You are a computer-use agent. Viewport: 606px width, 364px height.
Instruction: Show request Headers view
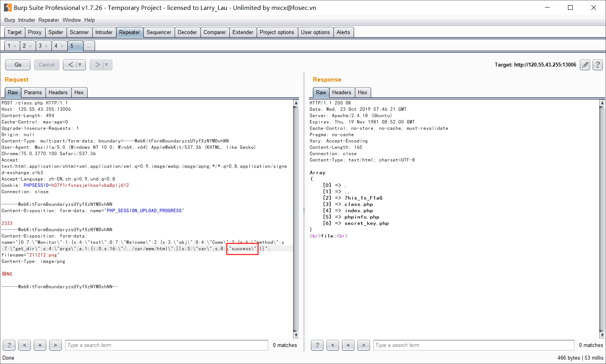pyautogui.click(x=58, y=93)
